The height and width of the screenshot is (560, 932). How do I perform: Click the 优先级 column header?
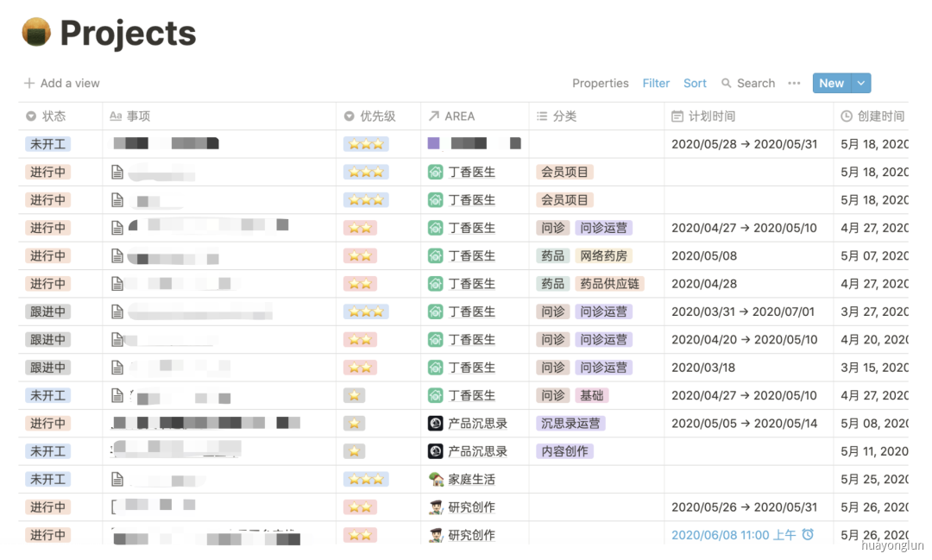pyautogui.click(x=379, y=116)
